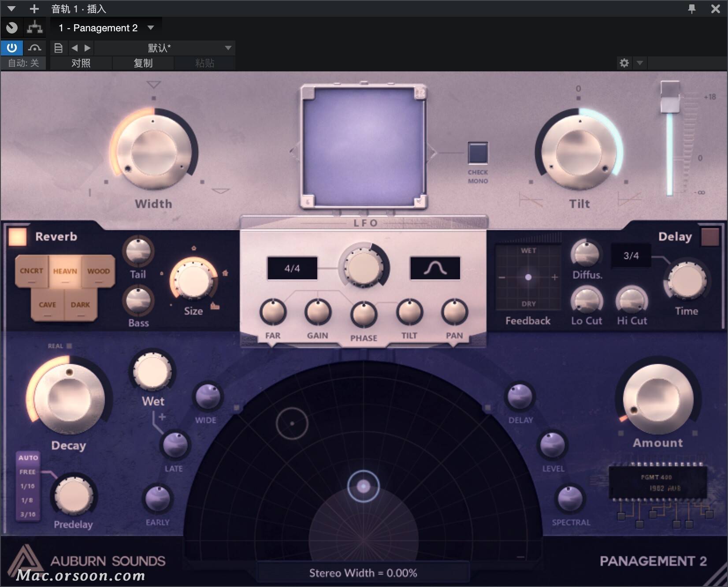The image size is (728, 587).
Task: Open the LFO 4/4 rate selector
Action: coord(292,268)
